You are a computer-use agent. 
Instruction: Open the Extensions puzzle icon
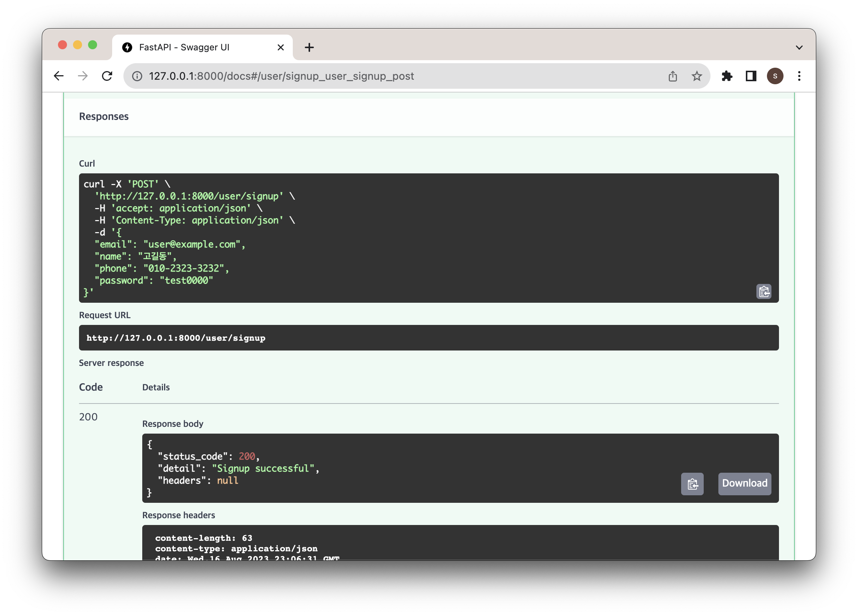(727, 76)
